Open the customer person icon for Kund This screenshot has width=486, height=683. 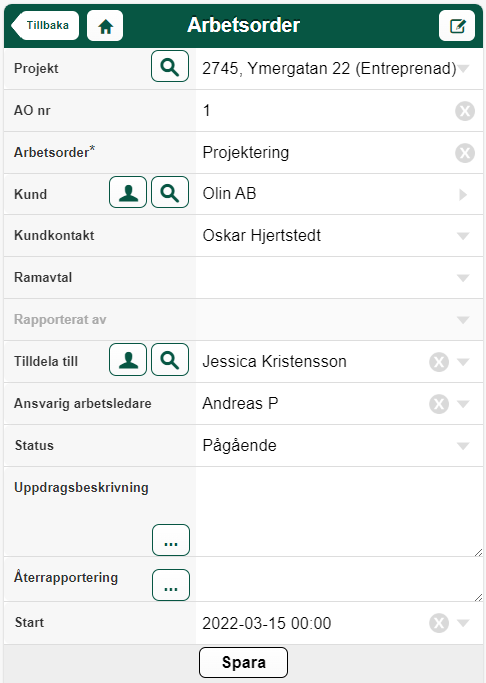tap(128, 192)
